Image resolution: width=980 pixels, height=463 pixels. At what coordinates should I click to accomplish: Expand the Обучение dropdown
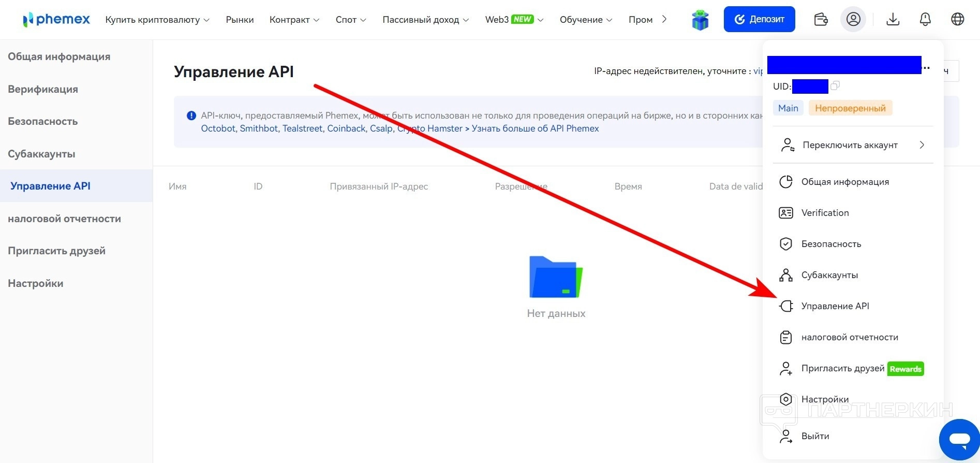click(586, 20)
